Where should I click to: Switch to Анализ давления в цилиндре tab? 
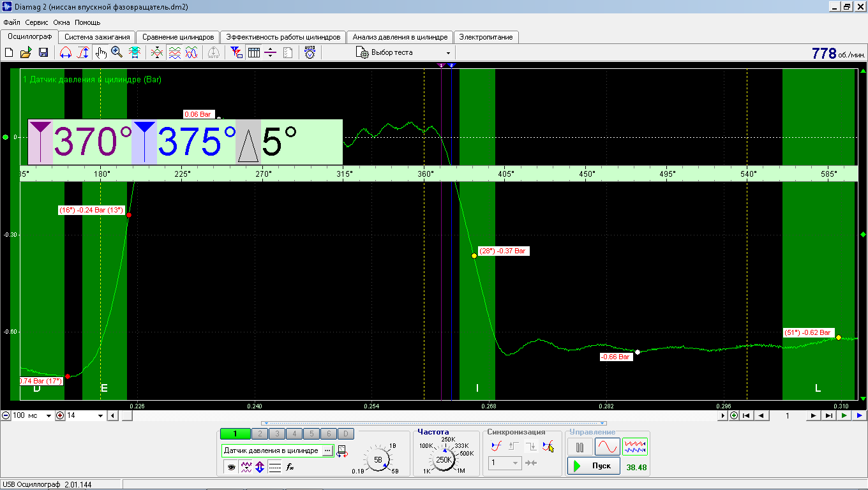coord(400,37)
